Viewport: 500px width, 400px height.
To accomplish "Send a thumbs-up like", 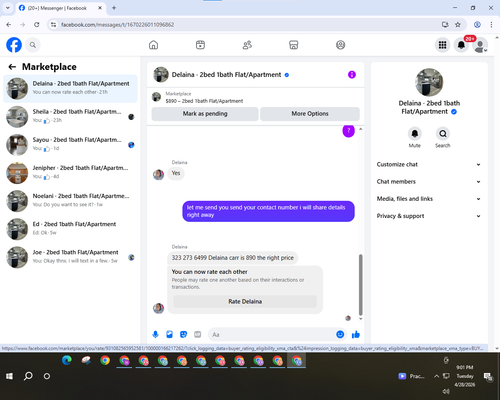I will pyautogui.click(x=356, y=334).
